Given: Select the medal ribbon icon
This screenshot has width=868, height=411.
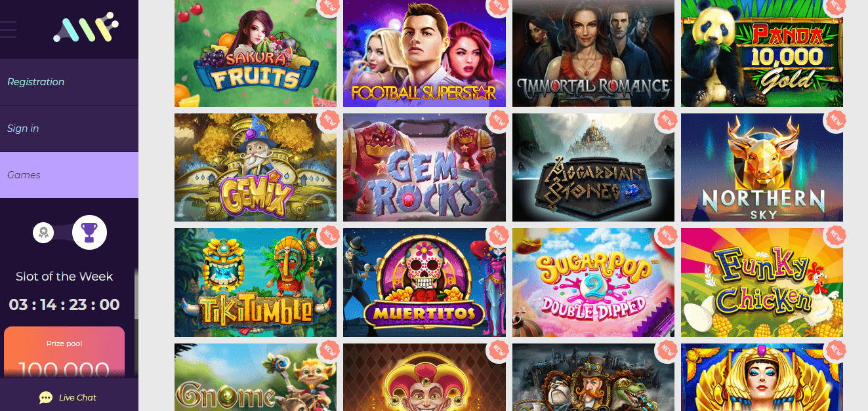Looking at the screenshot, I should 43,232.
